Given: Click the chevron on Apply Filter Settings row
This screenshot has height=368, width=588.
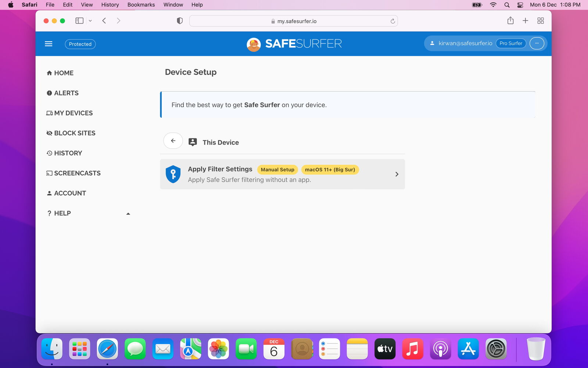Looking at the screenshot, I should 397,174.
